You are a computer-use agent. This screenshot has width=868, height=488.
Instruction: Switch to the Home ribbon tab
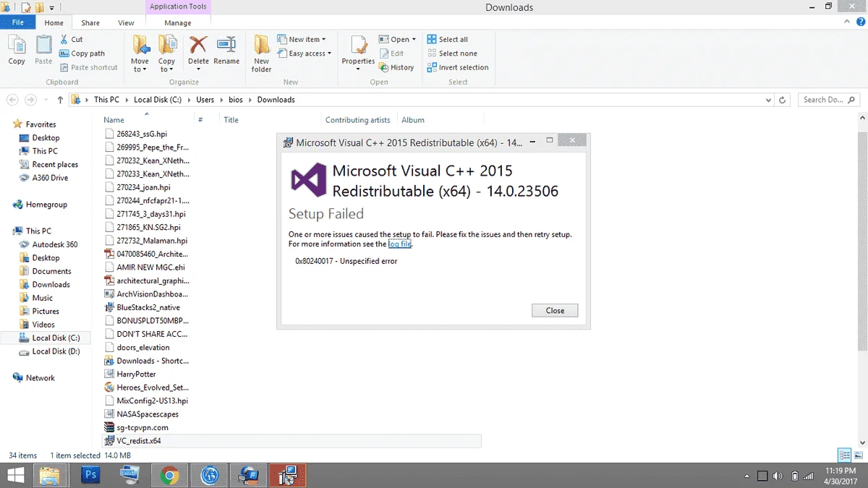pyautogui.click(x=54, y=23)
